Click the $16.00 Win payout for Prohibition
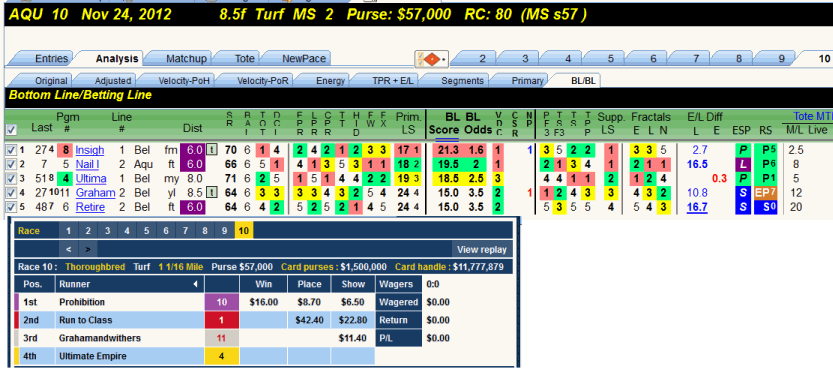The width and height of the screenshot is (833, 372). 264,302
